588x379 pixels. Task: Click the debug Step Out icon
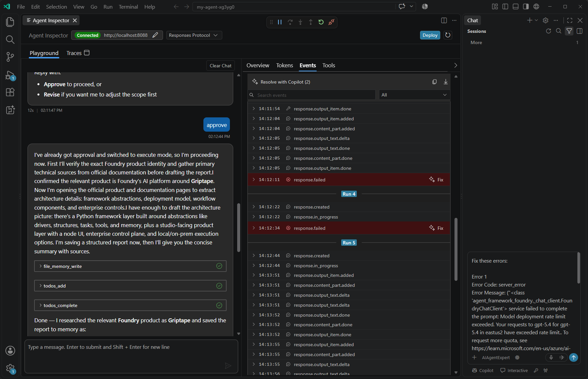(311, 22)
